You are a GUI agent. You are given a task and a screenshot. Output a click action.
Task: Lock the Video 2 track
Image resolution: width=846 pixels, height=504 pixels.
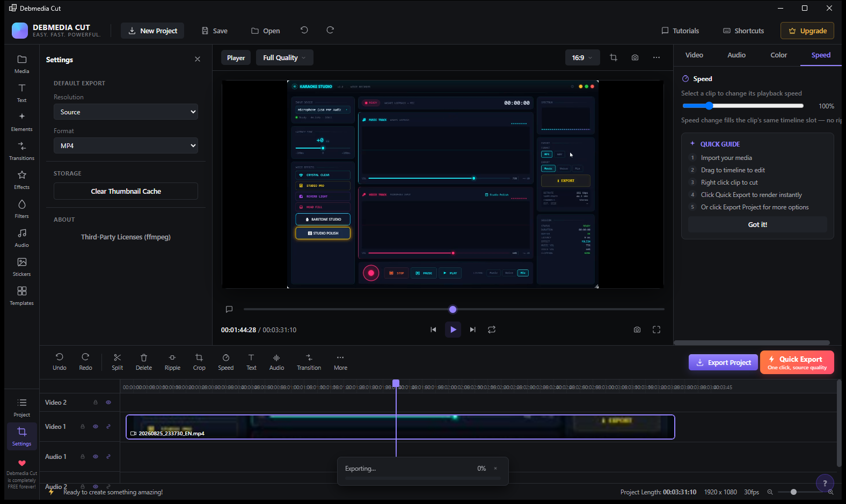[x=96, y=402]
